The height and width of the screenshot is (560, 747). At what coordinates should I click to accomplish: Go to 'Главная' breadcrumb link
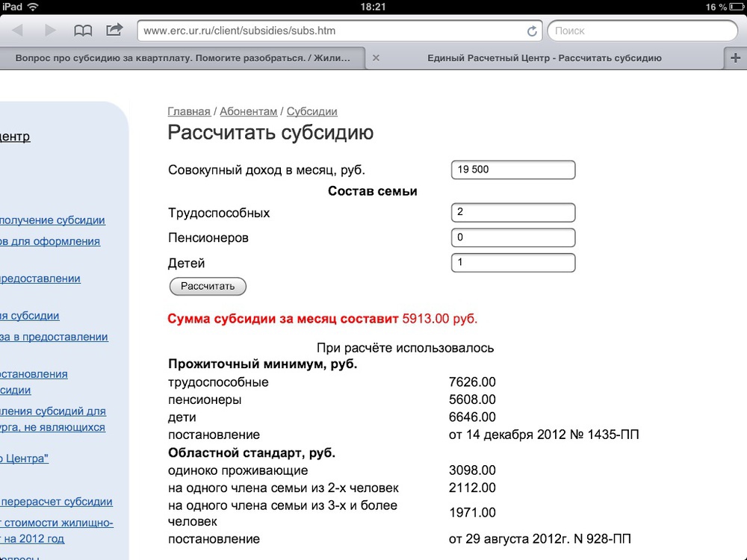tap(189, 111)
